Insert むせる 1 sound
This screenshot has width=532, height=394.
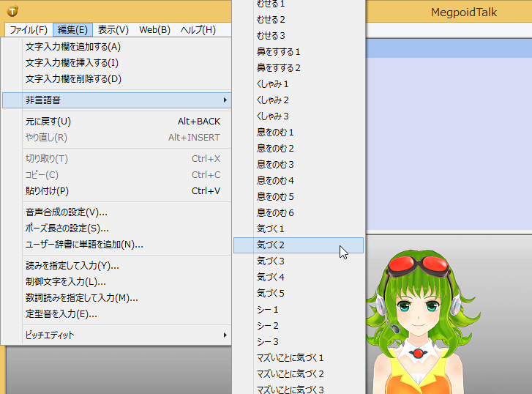tap(299, 4)
